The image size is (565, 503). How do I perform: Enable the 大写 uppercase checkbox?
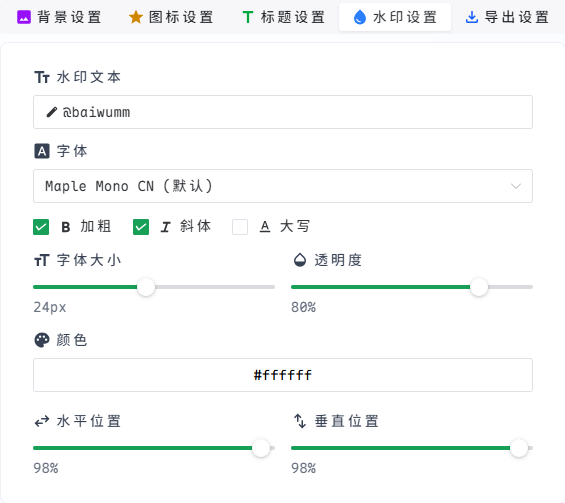point(240,227)
